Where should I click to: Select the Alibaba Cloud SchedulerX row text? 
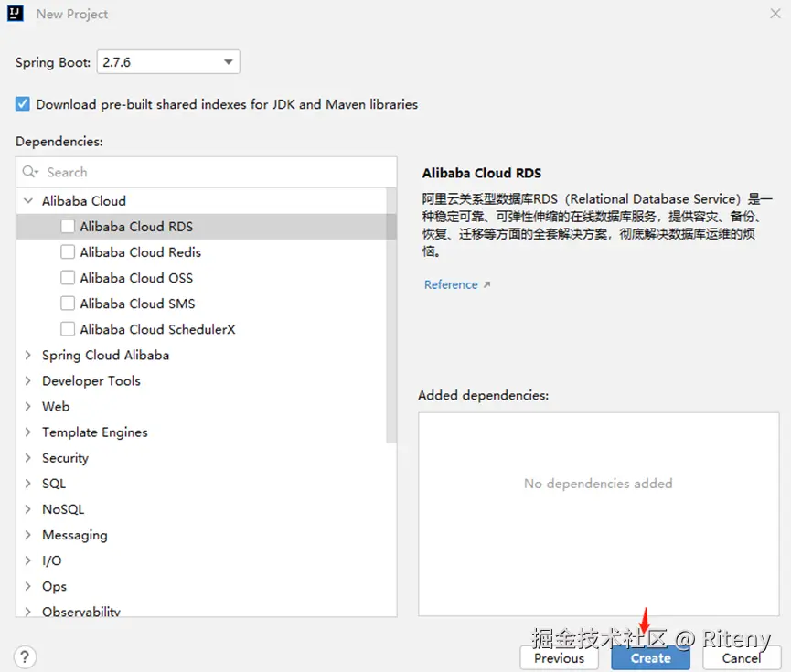coord(157,329)
